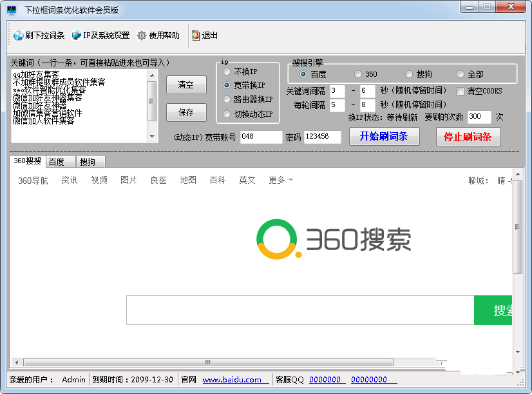
Task: Click keyword line qq加好友集客
Action: pyautogui.click(x=36, y=74)
